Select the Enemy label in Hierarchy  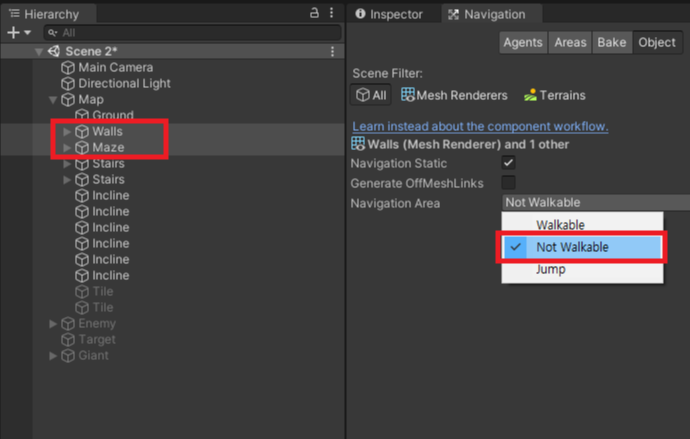coord(97,324)
